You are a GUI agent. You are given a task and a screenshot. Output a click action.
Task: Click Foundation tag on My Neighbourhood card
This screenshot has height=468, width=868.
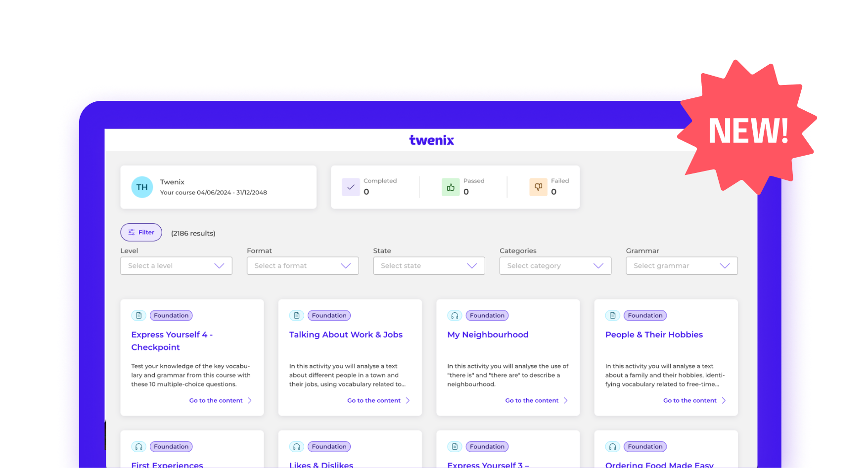point(487,315)
